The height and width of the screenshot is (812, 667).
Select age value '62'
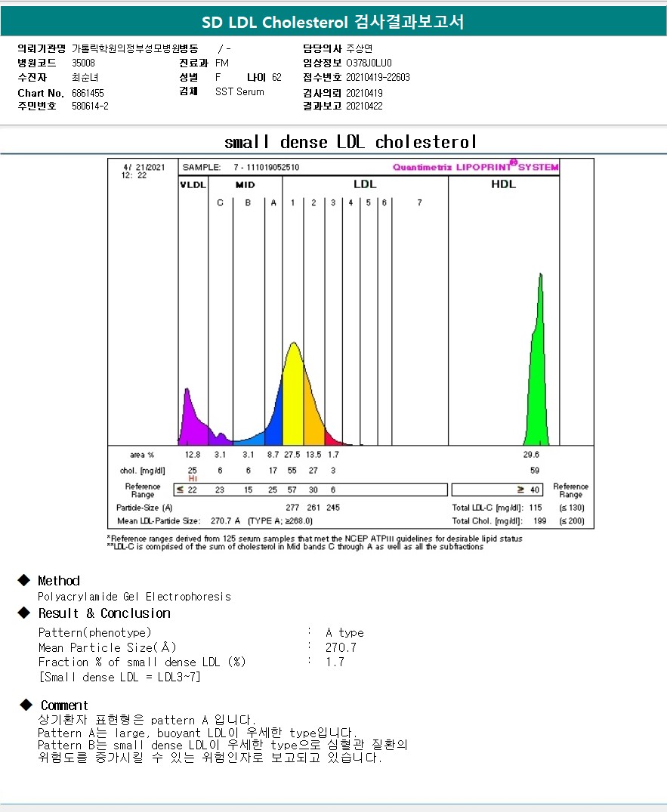(276, 78)
